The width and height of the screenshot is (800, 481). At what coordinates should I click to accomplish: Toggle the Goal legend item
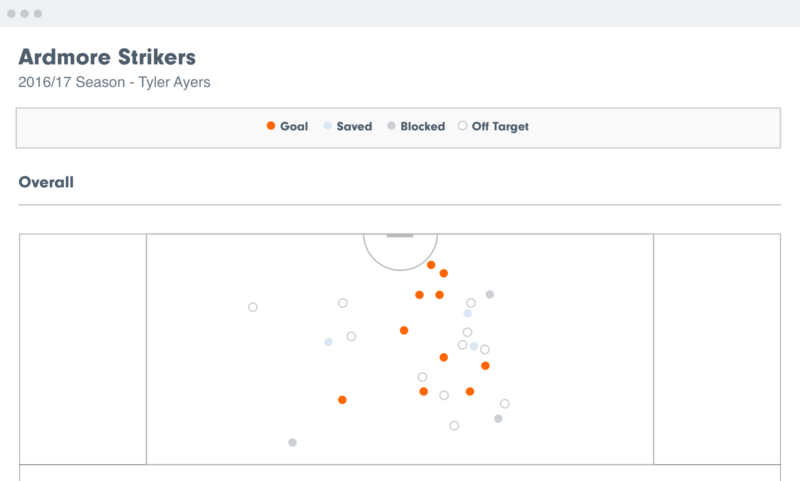(x=287, y=126)
